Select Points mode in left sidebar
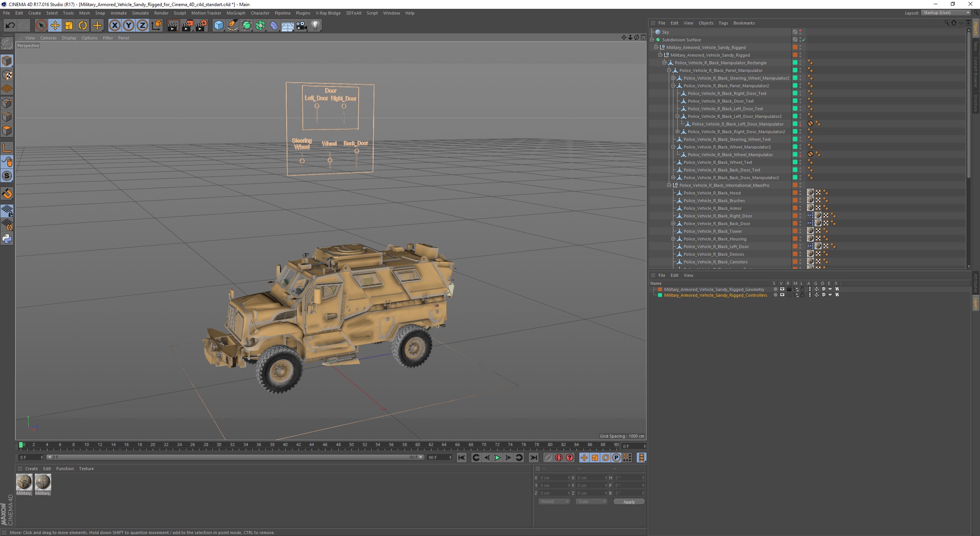980x536 pixels. [x=7, y=103]
